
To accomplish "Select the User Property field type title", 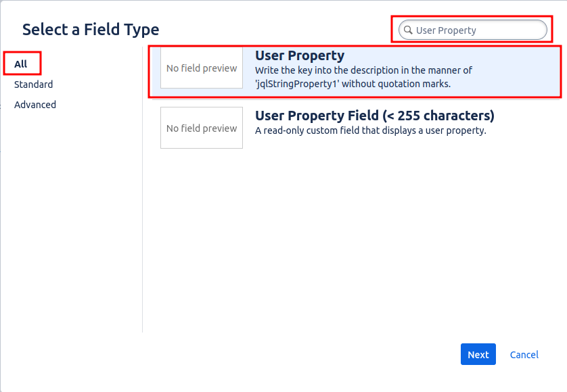I will pos(300,56).
